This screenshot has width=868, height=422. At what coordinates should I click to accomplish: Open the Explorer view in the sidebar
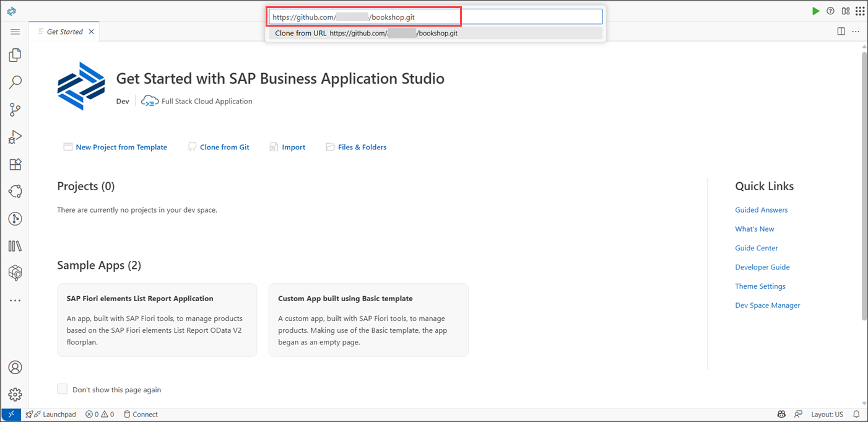15,55
